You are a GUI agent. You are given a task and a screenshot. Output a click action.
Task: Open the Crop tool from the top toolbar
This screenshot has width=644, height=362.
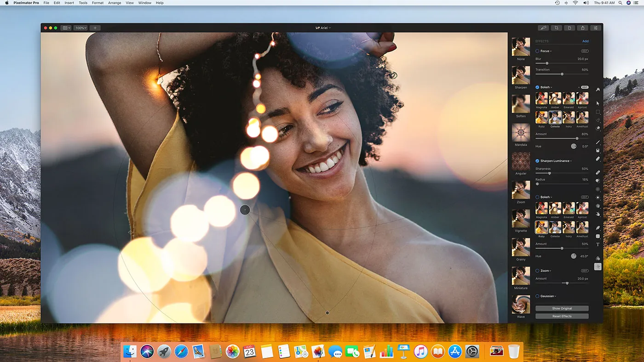pyautogui.click(x=556, y=28)
